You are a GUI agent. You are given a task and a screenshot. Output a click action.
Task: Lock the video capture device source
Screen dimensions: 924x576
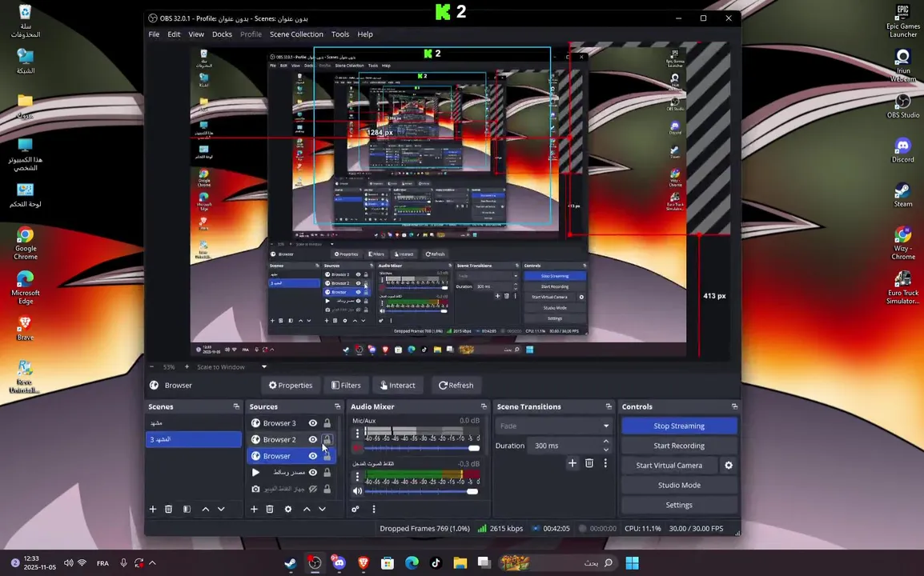[327, 489]
